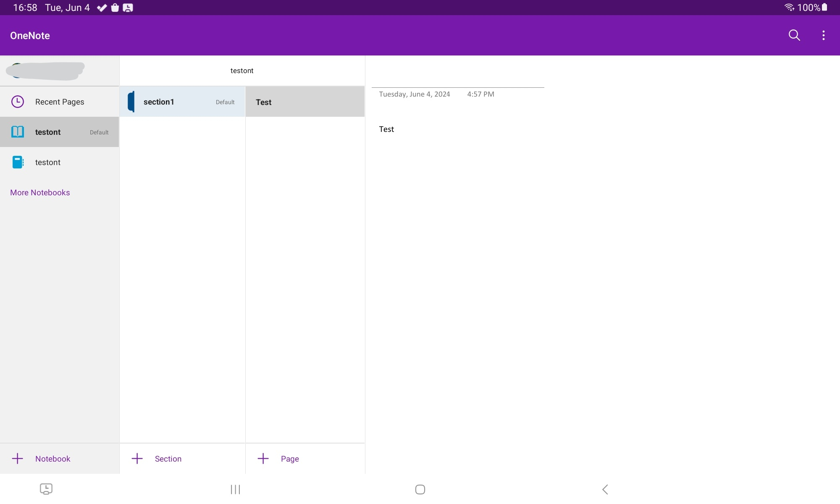Image resolution: width=840 pixels, height=504 pixels.
Task: Click the Test text in note body
Action: click(x=386, y=129)
